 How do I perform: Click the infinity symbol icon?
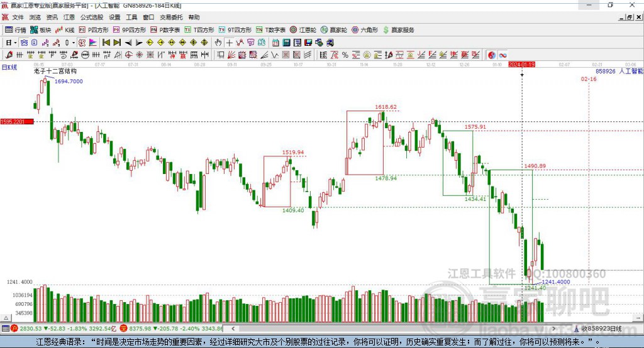502,55
